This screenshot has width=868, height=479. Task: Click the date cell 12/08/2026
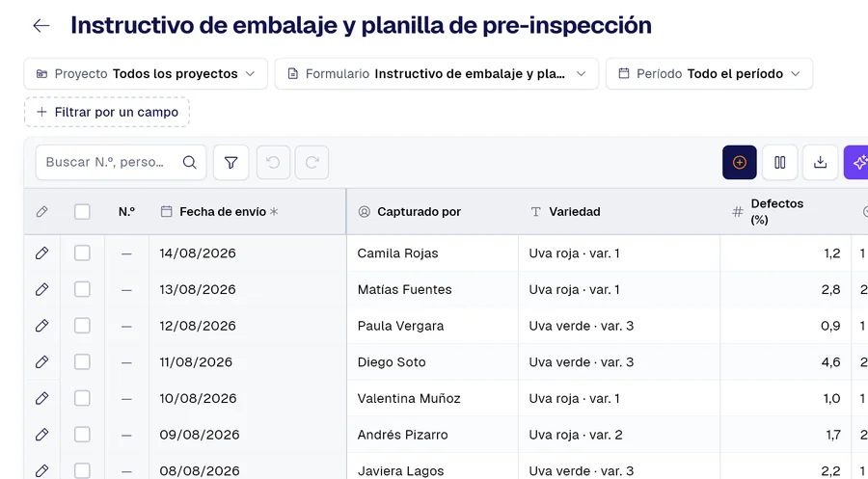click(x=248, y=326)
